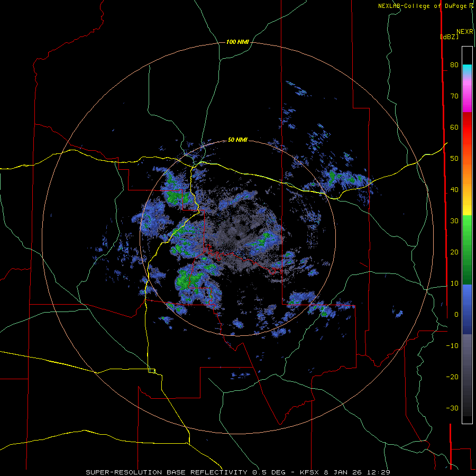Image resolution: width=476 pixels, height=476 pixels.
Task: Click the 50 value on the dBZ scale
Action: point(454,159)
